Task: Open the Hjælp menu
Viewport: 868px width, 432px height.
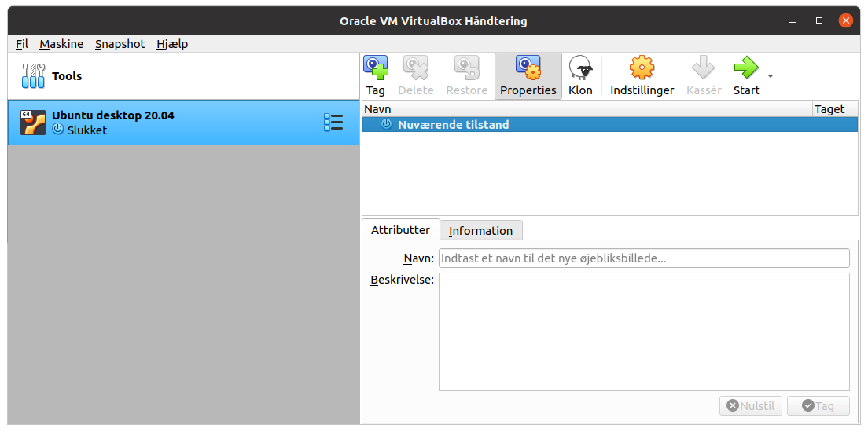Action: 172,44
